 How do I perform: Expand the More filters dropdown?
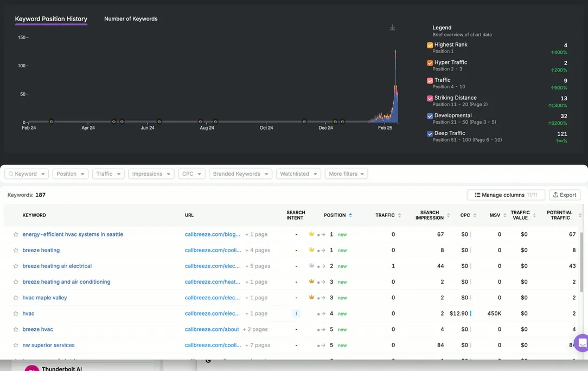point(346,174)
